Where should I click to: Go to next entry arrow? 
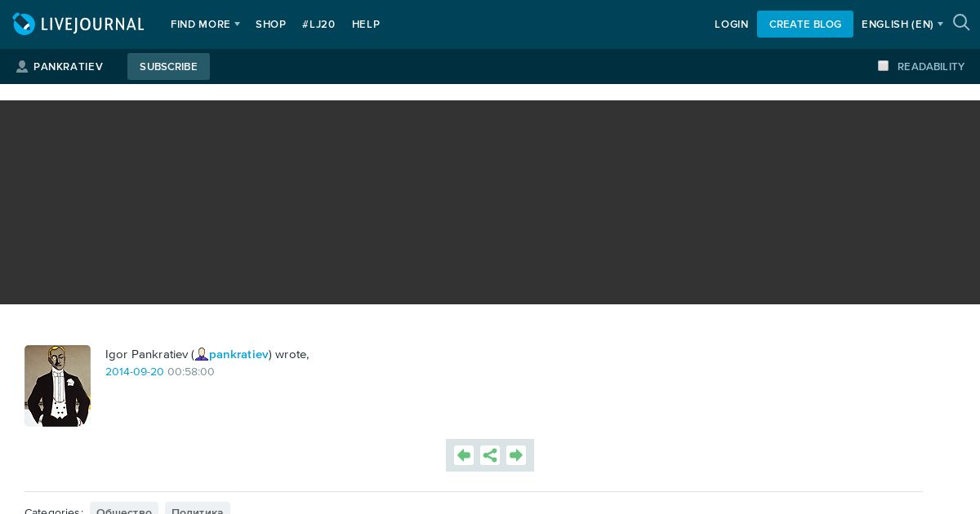point(516,455)
